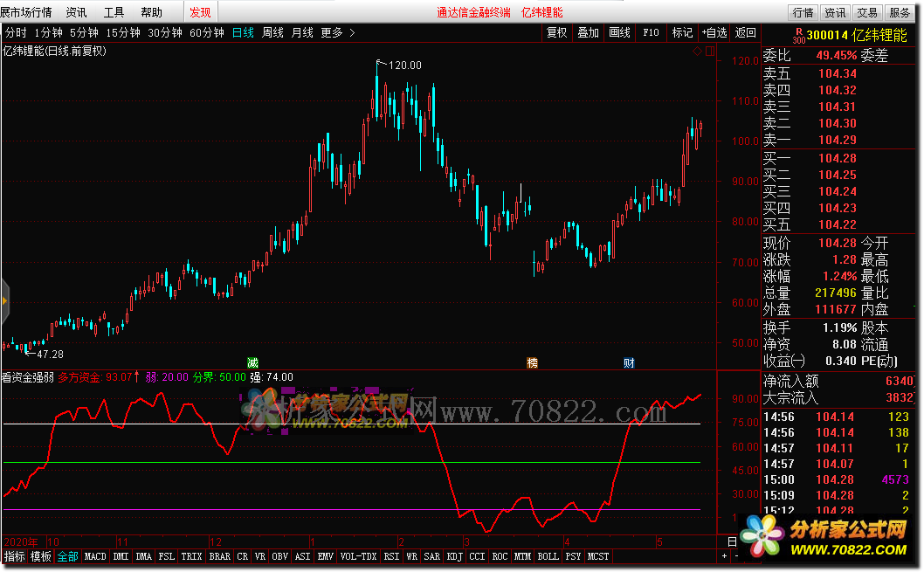Switch to the 月线 period
This screenshot has height=572, width=924.
[x=302, y=32]
